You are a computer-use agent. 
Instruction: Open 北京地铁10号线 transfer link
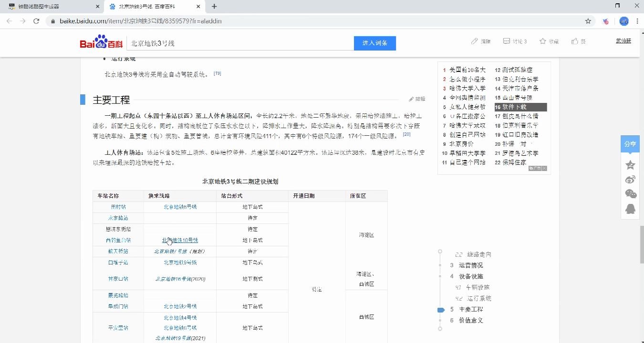click(x=180, y=240)
